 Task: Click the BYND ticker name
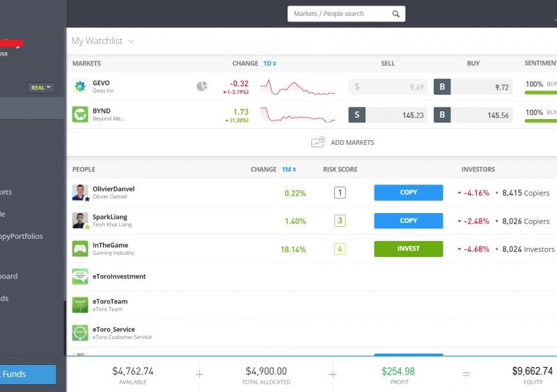pyautogui.click(x=101, y=111)
